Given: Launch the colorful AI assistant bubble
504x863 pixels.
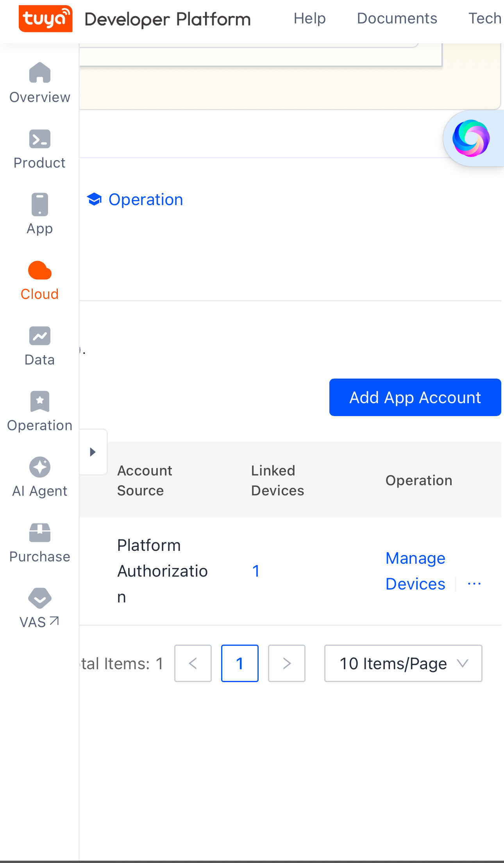Looking at the screenshot, I should (471, 138).
